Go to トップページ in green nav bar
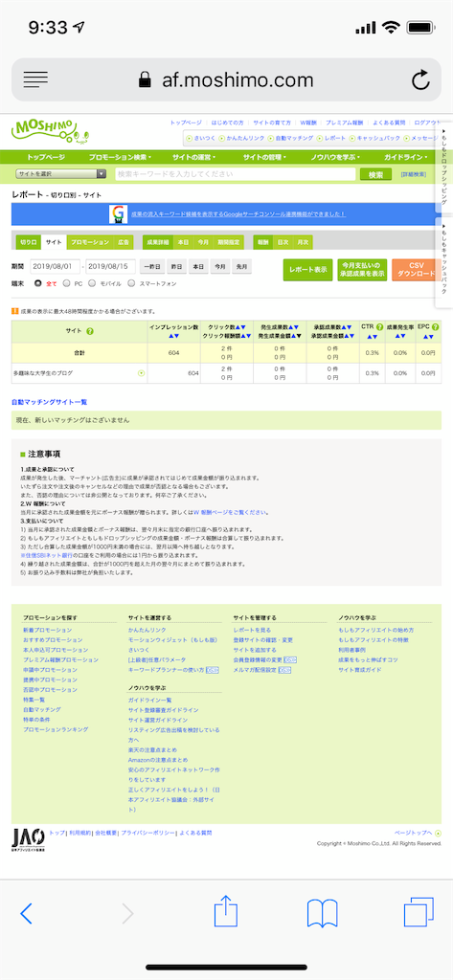The image size is (453, 980). 46,157
